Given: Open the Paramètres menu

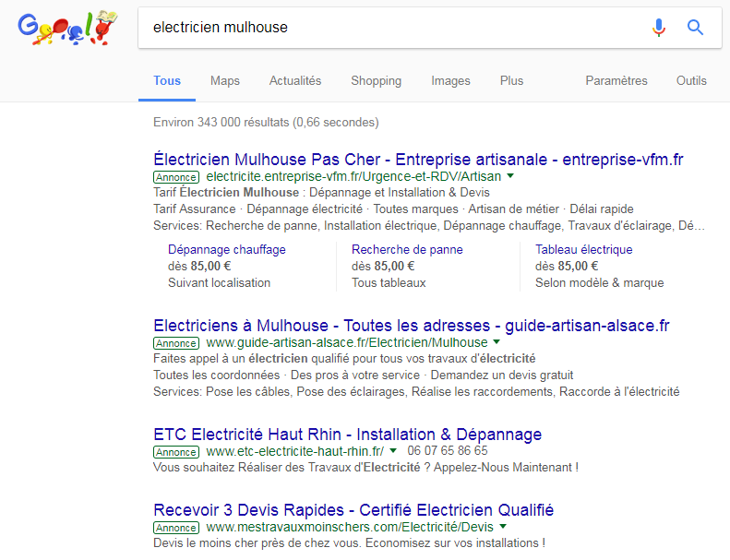Looking at the screenshot, I should pyautogui.click(x=616, y=80).
